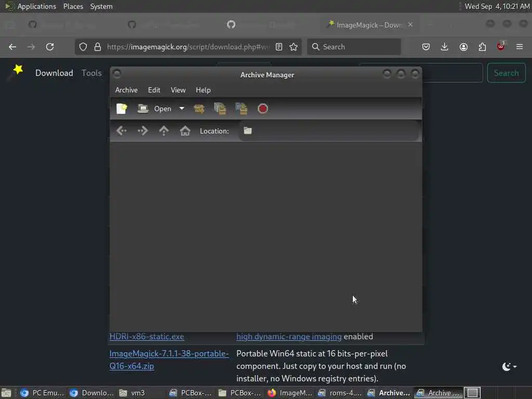This screenshot has height=399, width=532.
Task: Switch to ImageM... Firefox taskbar item
Action: [x=289, y=393]
